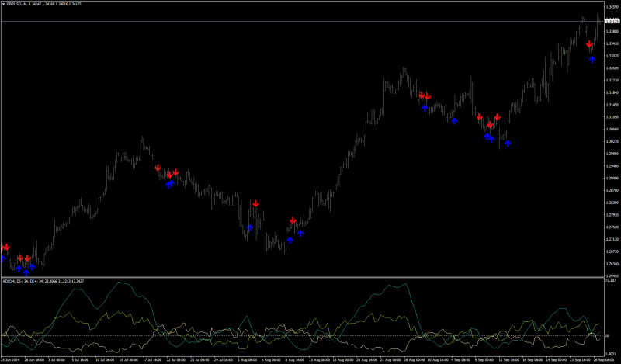Click the 16 Aug 00:00 time label
621x364 pixels.
pos(343,359)
